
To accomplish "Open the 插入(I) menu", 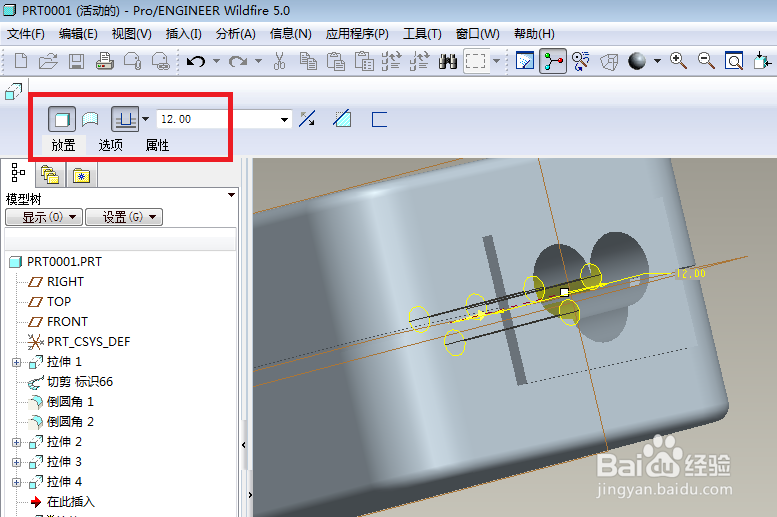I will [183, 34].
